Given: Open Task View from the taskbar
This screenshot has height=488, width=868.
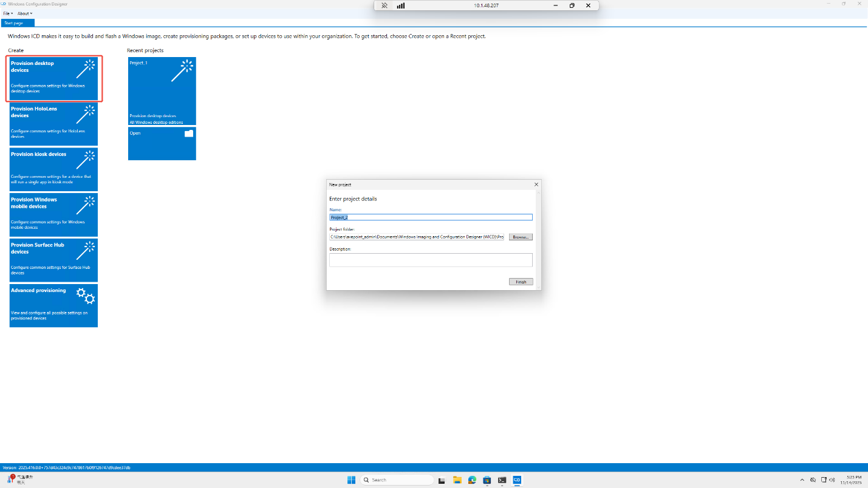Looking at the screenshot, I should tap(443, 480).
